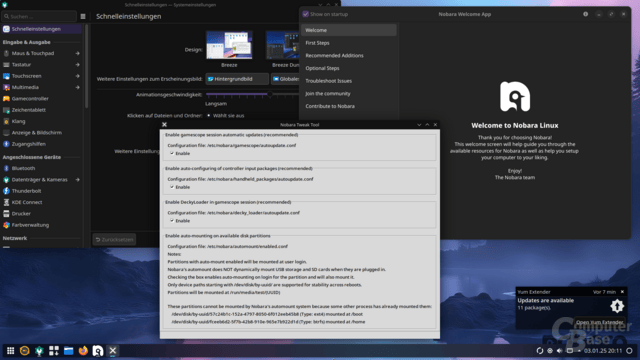This screenshot has width=640, height=360.
Task: Expand Datenträger & Kameras arrow
Action: click(77, 180)
